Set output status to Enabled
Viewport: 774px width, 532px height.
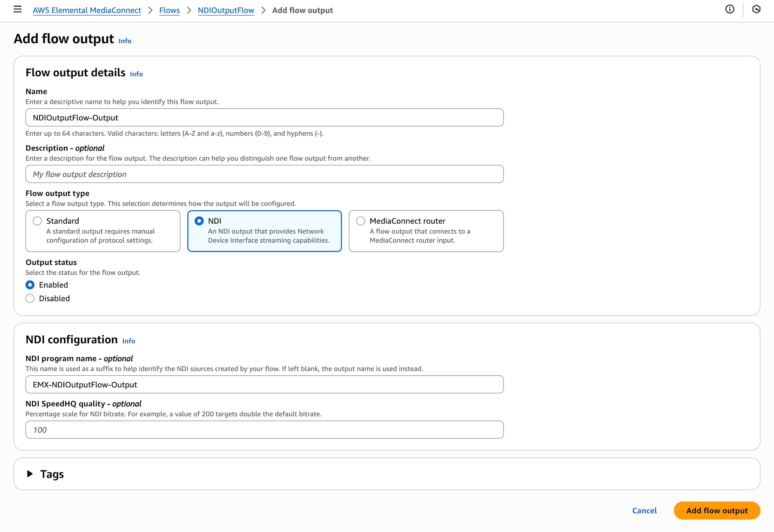coord(30,285)
